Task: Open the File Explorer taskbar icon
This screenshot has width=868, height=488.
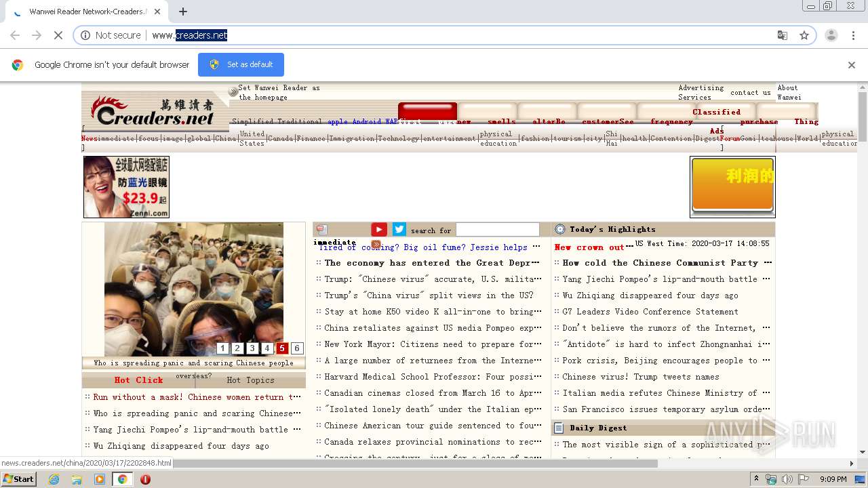Action: tap(77, 479)
